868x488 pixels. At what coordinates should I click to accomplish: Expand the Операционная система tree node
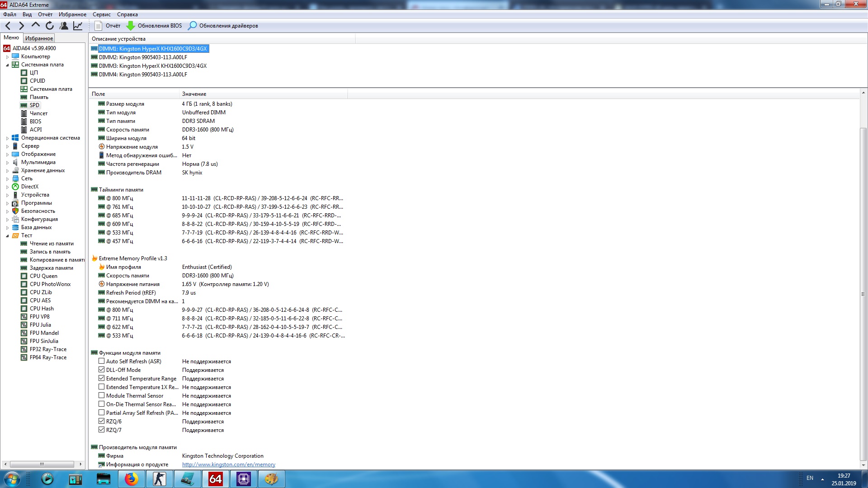tap(7, 138)
